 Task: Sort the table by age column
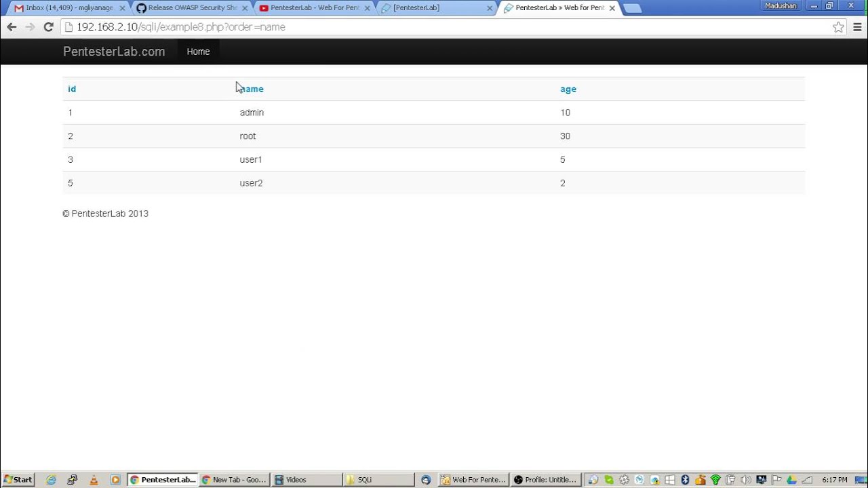tap(568, 89)
